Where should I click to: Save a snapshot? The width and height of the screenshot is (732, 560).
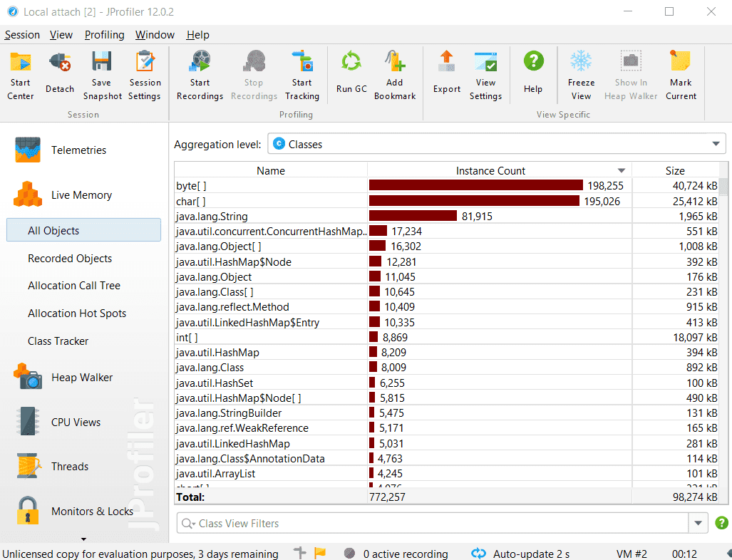pos(102,76)
